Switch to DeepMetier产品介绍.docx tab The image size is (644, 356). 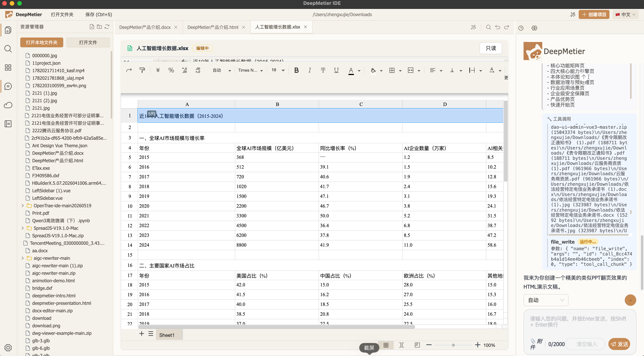click(x=145, y=27)
